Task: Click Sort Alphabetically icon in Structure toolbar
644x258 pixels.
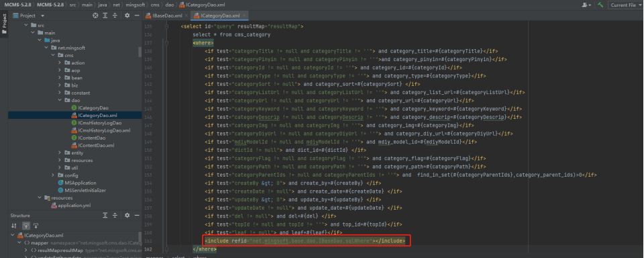Action: pos(14,226)
